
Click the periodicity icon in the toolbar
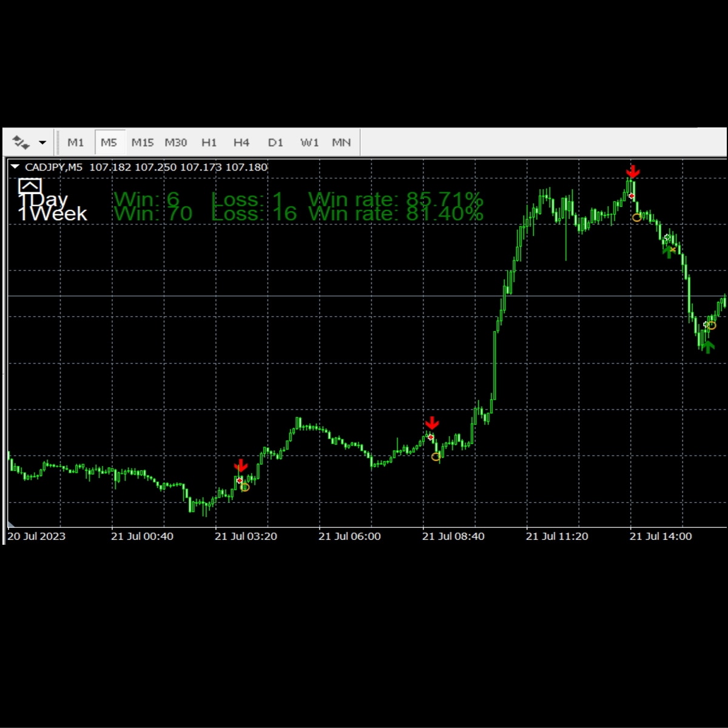pyautogui.click(x=21, y=143)
